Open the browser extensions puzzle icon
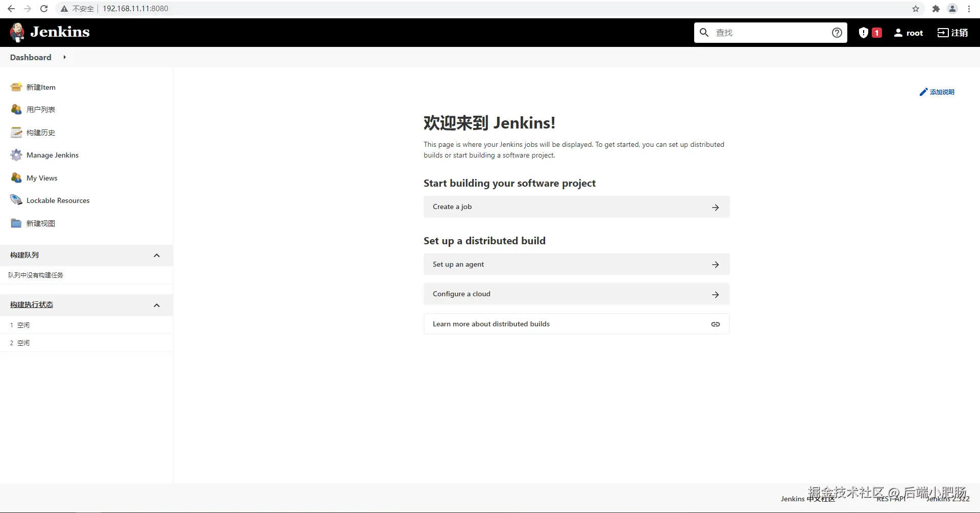 [x=936, y=9]
